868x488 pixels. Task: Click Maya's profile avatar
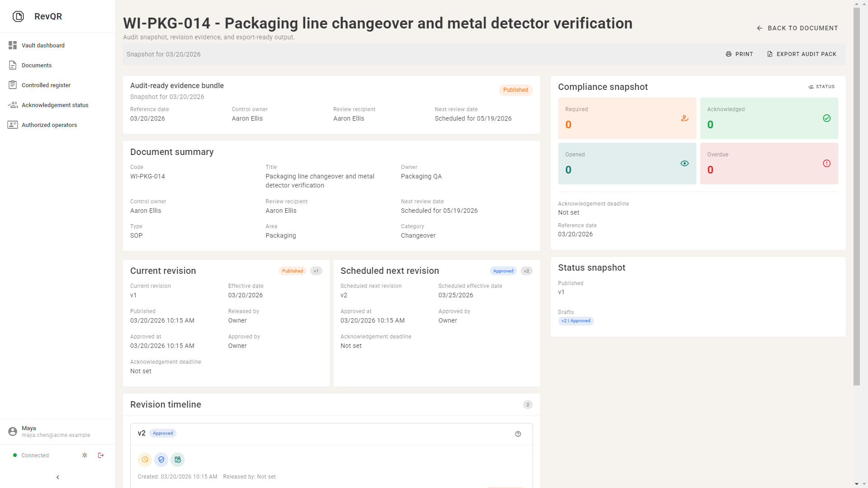(x=13, y=432)
